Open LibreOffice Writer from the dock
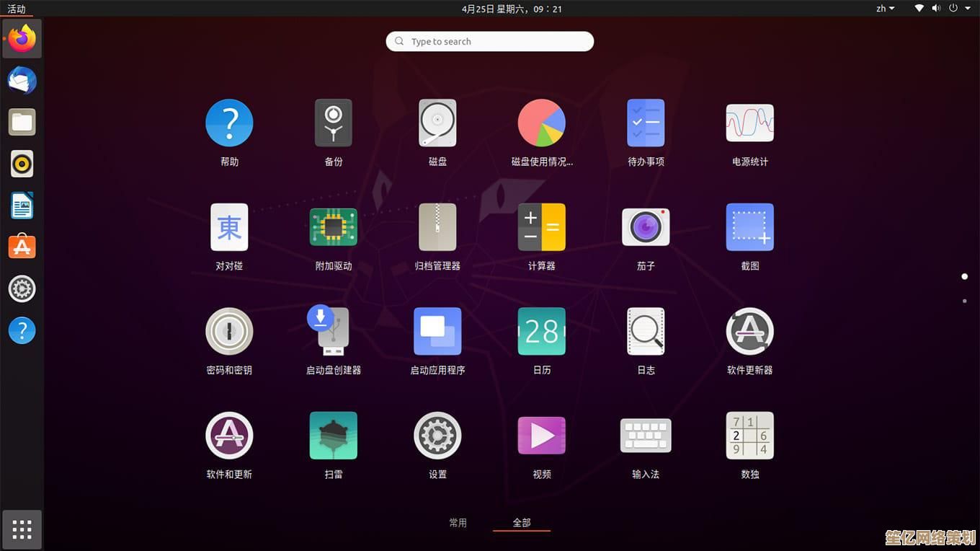This screenshot has width=980, height=551. (22, 206)
